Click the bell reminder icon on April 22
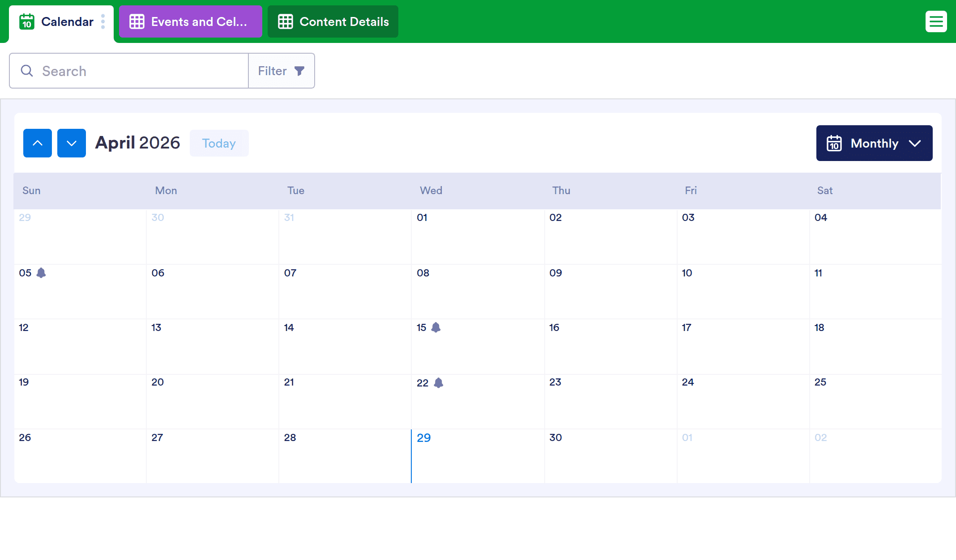 pos(439,383)
